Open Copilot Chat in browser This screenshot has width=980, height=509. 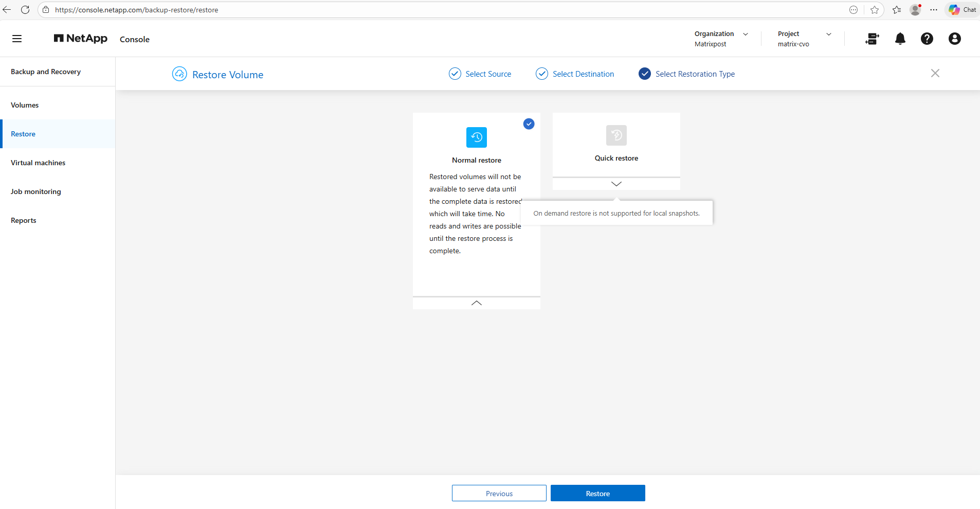(963, 10)
